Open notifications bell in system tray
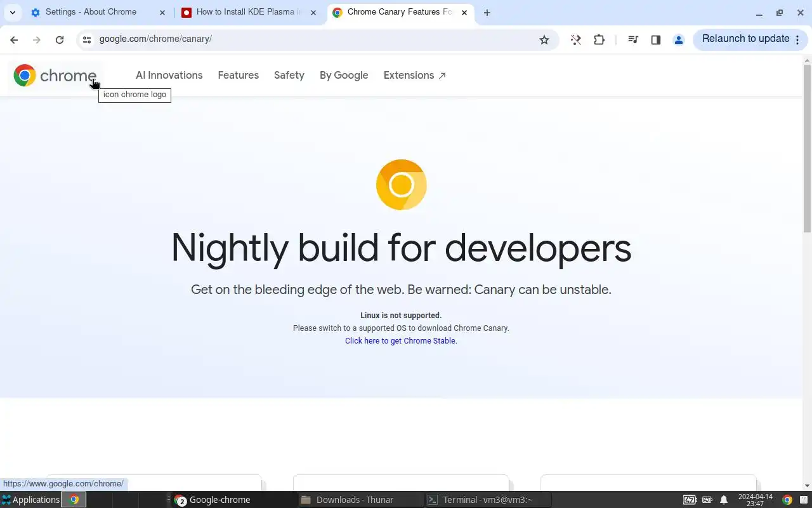Screen dimensions: 812x508 (x=724, y=500)
